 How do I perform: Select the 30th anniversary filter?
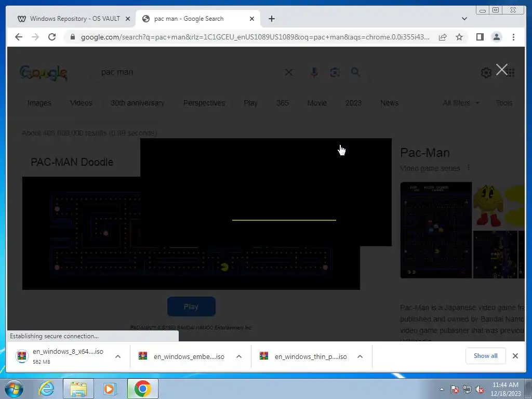tap(137, 103)
